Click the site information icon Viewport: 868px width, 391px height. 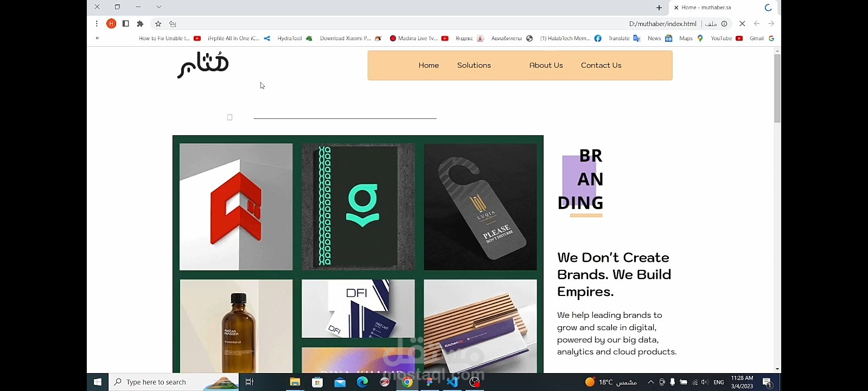point(724,23)
